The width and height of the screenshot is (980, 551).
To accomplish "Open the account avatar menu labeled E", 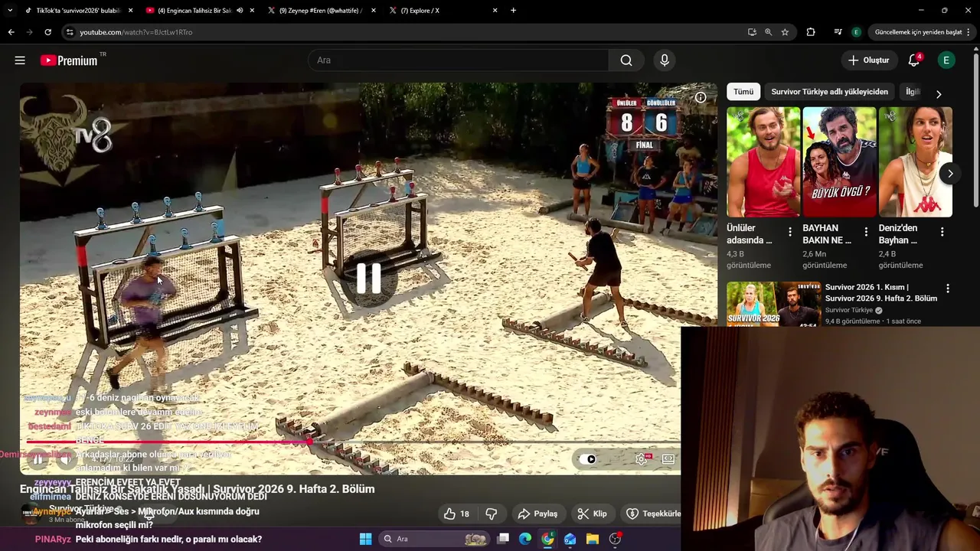I will 946,60.
